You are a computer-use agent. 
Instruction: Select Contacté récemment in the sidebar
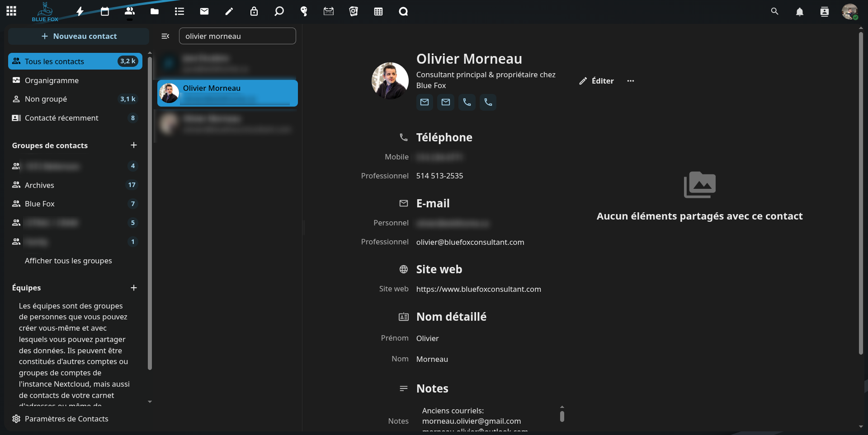61,118
